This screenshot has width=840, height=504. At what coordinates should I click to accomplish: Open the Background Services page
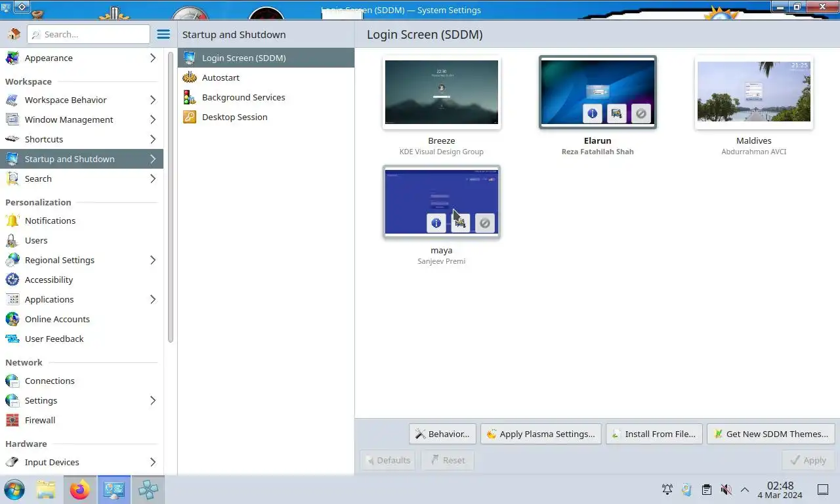[x=266, y=97]
